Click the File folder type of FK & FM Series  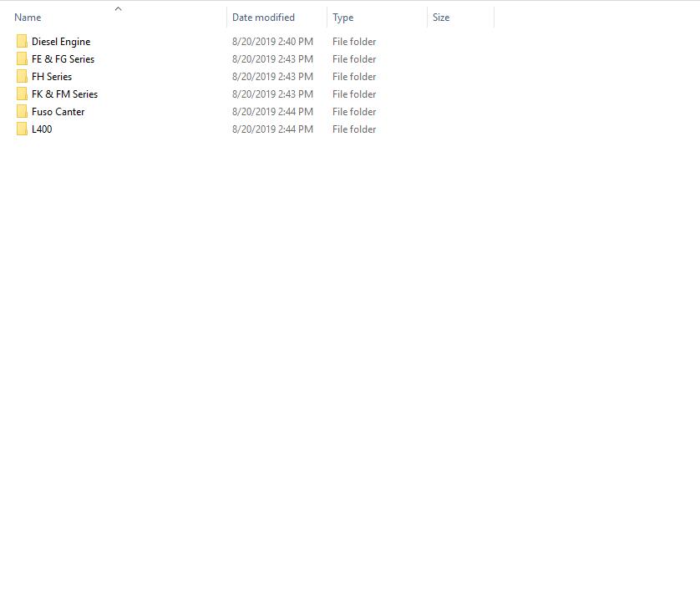pyautogui.click(x=354, y=94)
